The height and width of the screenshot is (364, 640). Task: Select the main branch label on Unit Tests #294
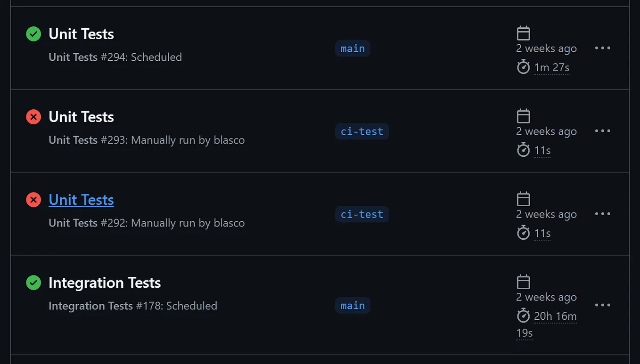[x=353, y=48]
